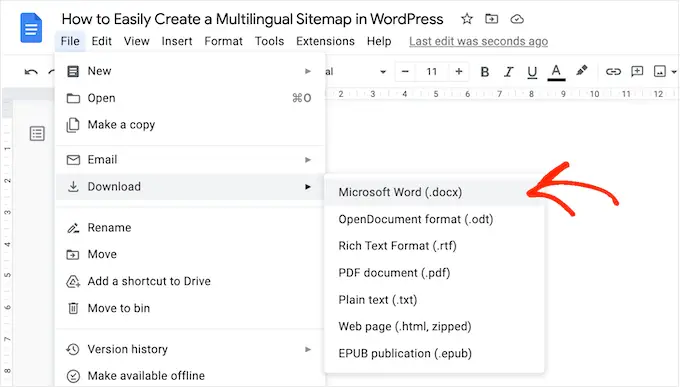
Task: Check the cloud save status icon
Action: point(517,19)
